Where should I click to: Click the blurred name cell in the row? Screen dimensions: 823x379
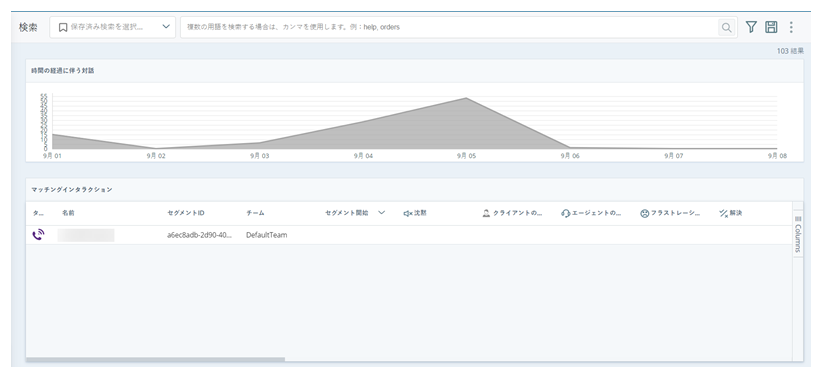click(x=86, y=235)
